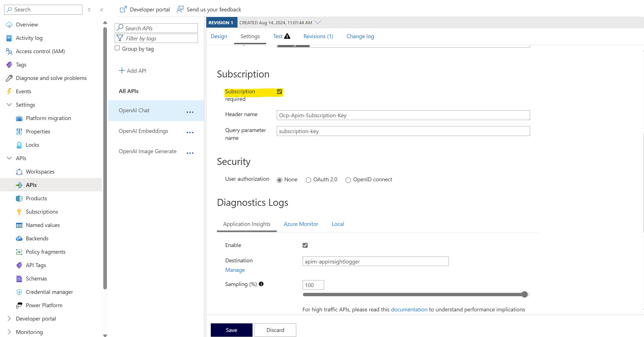Click the Developer portal external link icon
The image size is (644, 337).
click(x=123, y=9)
